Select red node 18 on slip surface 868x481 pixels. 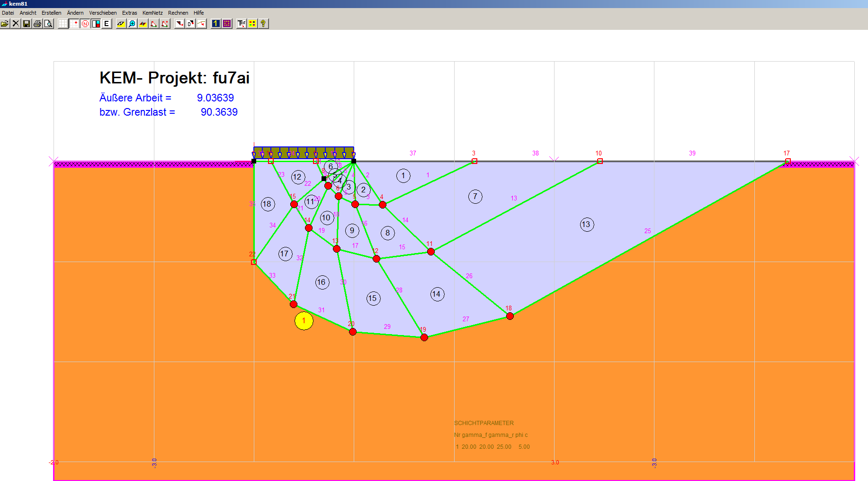tap(510, 316)
